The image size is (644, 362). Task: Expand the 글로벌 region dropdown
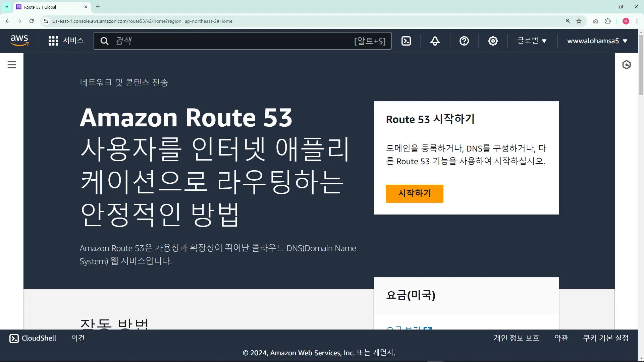pos(532,41)
